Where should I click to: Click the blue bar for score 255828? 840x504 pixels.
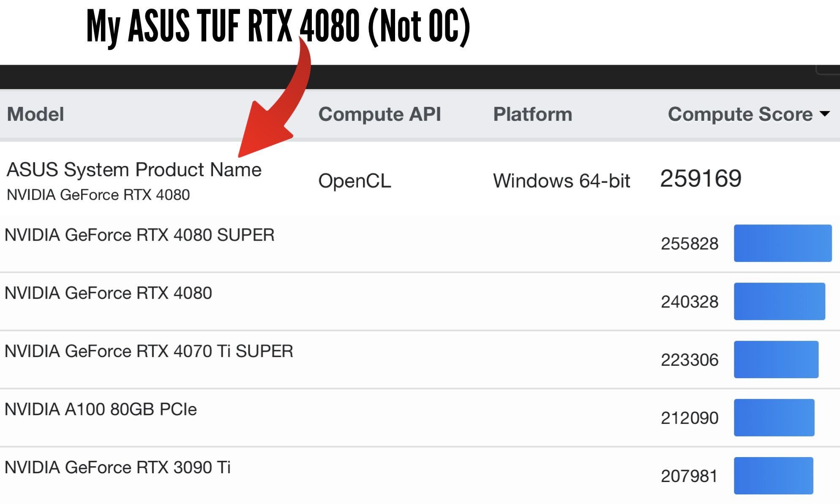pos(783,243)
